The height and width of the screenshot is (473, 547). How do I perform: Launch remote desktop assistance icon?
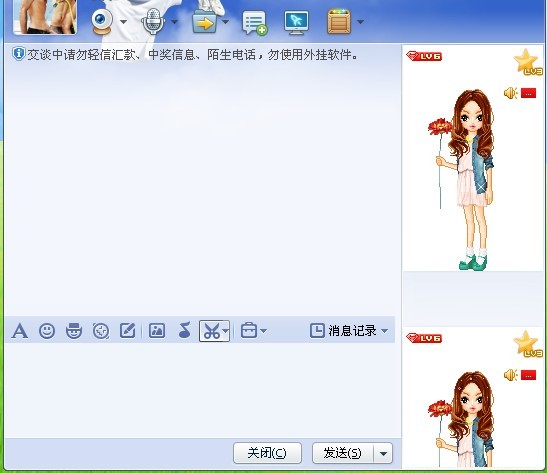tap(296, 22)
